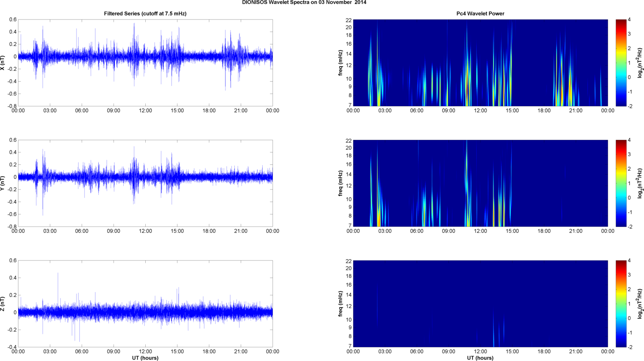Viewport: 644px width, 361px height.
Task: Click the colorbar beside the middle spectrogram
Action: (621, 183)
